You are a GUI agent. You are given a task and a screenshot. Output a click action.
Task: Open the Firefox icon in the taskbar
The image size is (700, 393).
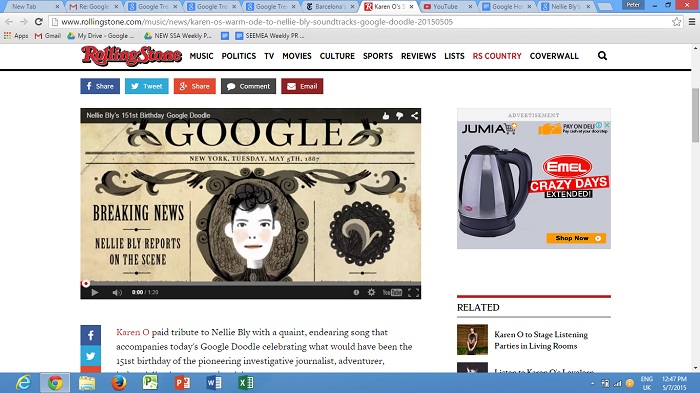coord(118,383)
